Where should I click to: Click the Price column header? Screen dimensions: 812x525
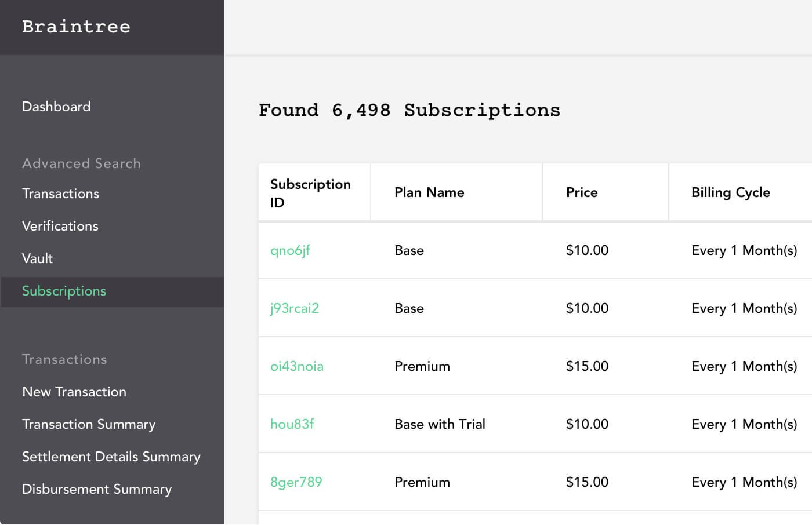click(582, 192)
